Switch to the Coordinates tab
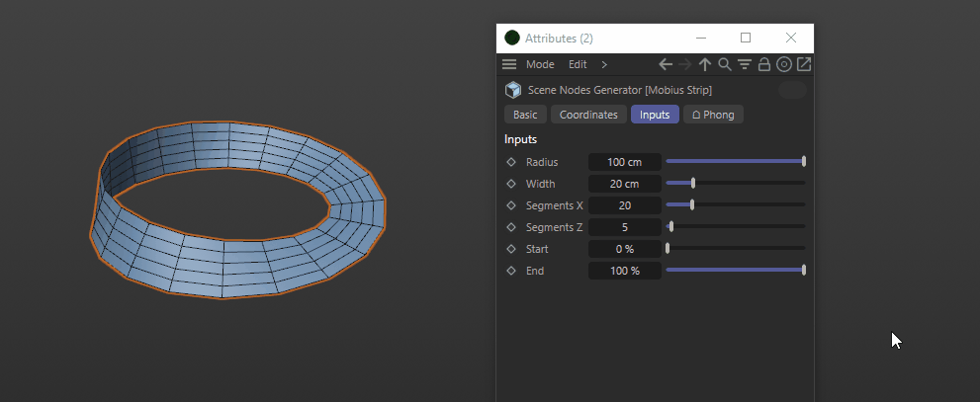 (588, 115)
